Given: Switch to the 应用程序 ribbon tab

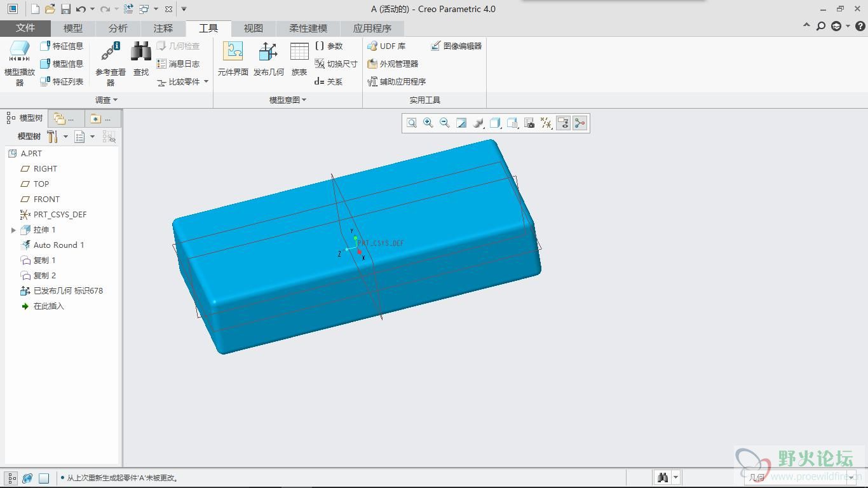Looking at the screenshot, I should (x=372, y=28).
